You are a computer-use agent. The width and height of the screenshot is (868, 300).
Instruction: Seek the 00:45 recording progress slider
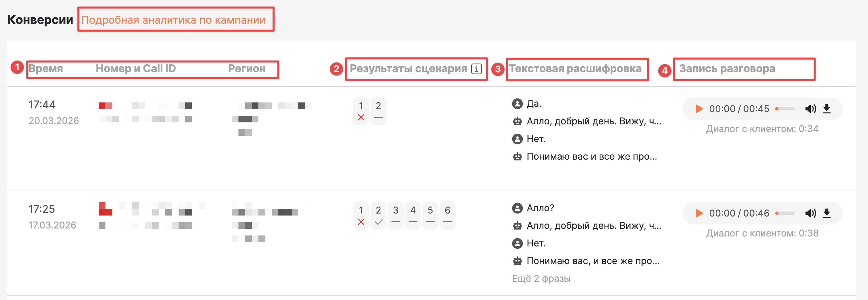pyautogui.click(x=785, y=109)
